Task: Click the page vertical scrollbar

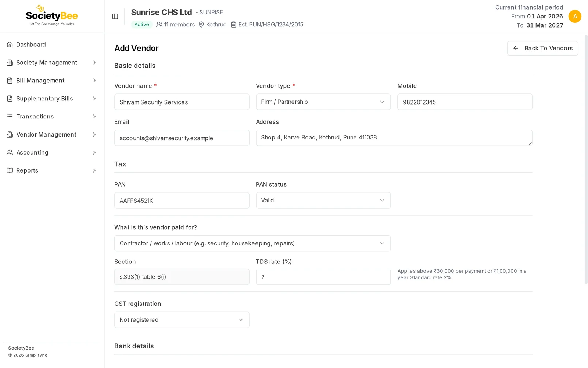Action: tap(586, 159)
